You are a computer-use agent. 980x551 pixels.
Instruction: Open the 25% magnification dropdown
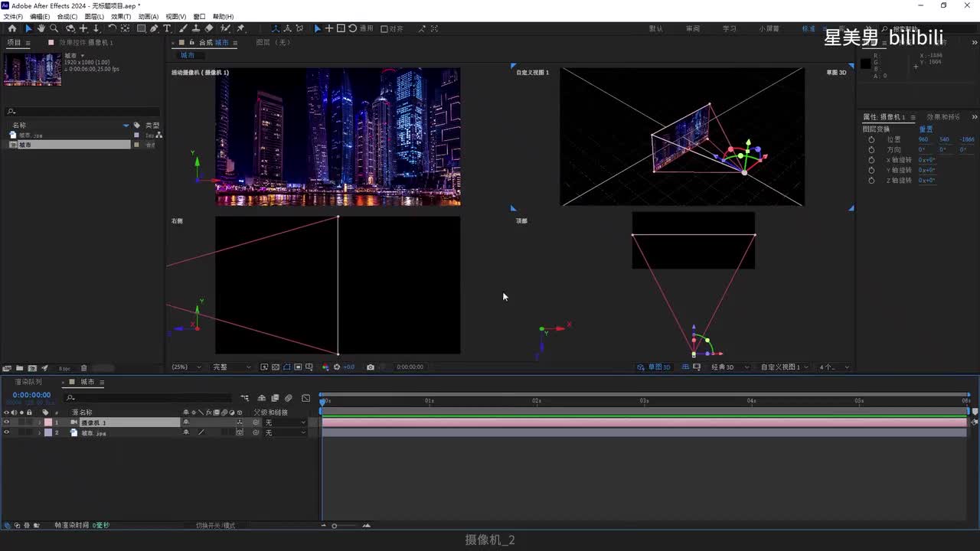187,367
